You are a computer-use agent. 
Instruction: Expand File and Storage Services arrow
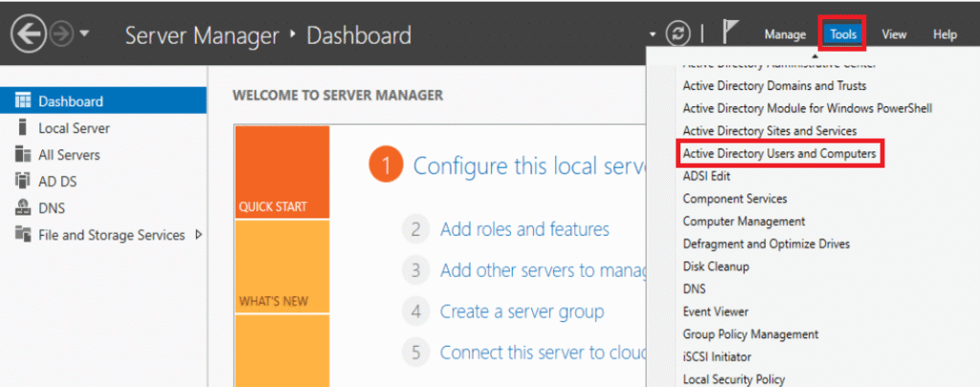pos(199,235)
